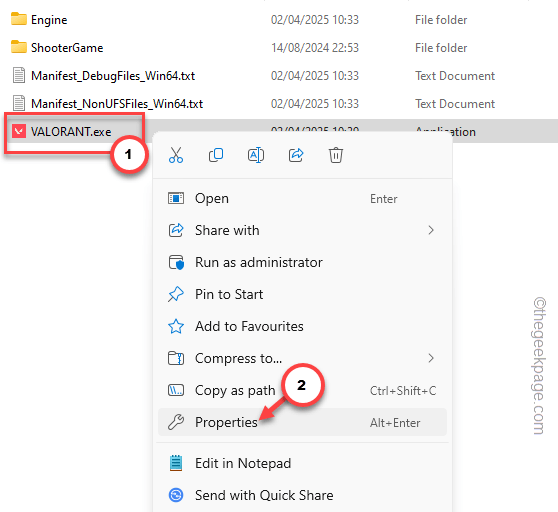This screenshot has height=512, width=558.
Task: Select Send with Quick Share
Action: [x=302, y=495]
